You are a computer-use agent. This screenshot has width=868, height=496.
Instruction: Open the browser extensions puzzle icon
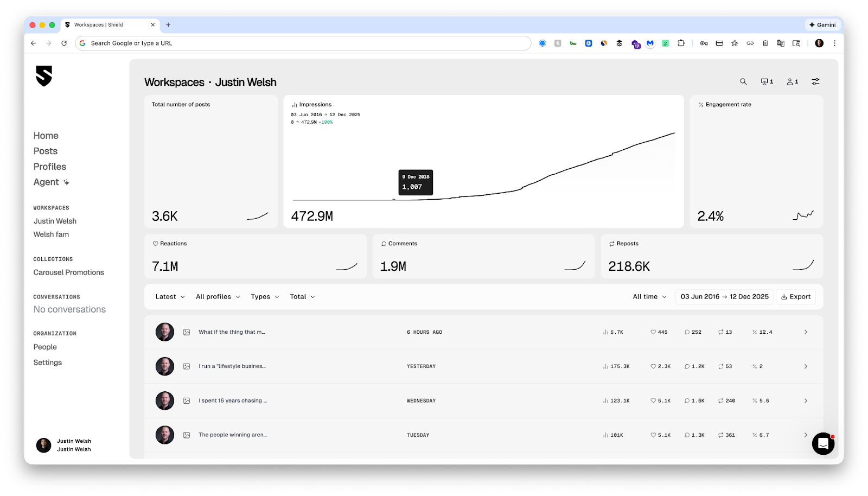(x=681, y=43)
